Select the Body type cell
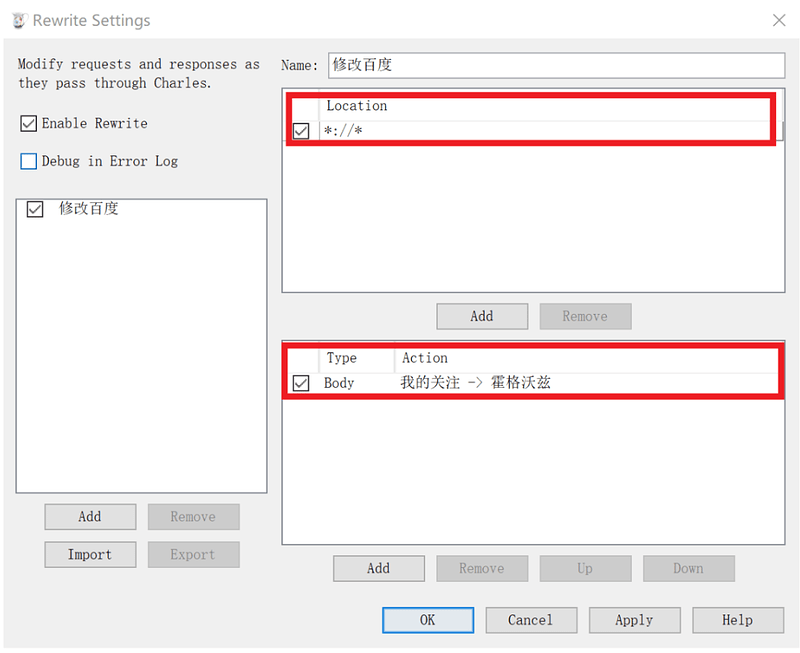 point(339,383)
